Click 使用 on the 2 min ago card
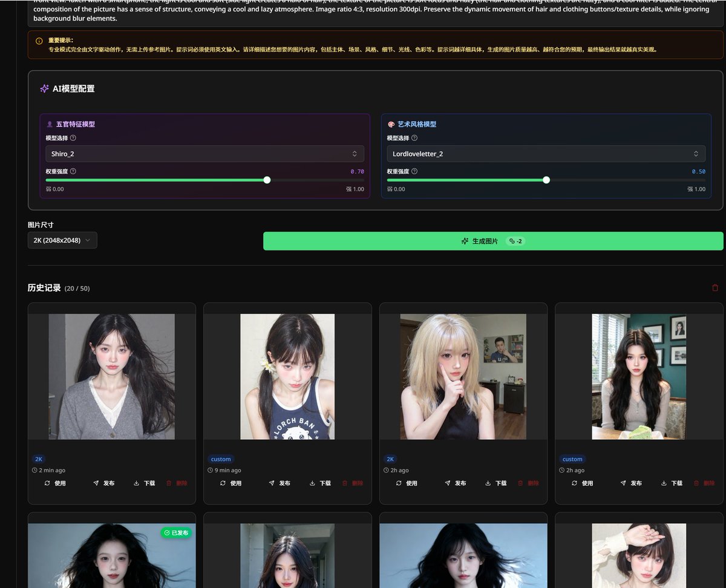The image size is (726, 588). 54,483
